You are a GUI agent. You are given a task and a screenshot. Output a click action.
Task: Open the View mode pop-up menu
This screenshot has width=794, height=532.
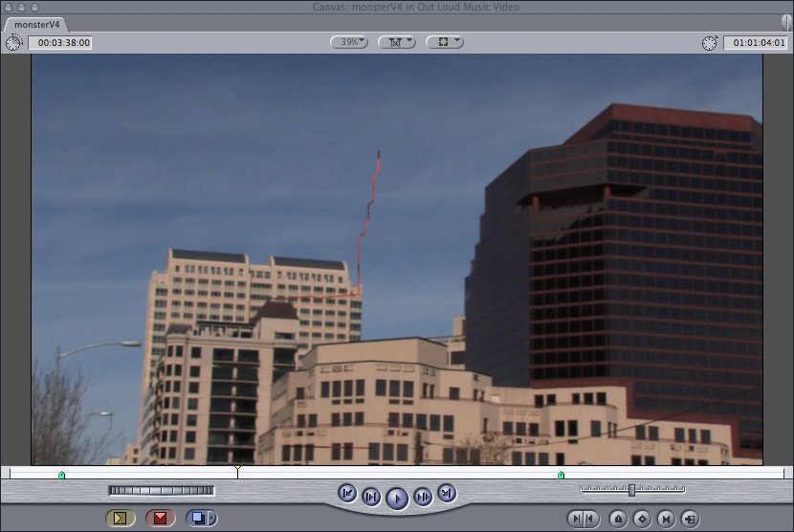click(444, 42)
